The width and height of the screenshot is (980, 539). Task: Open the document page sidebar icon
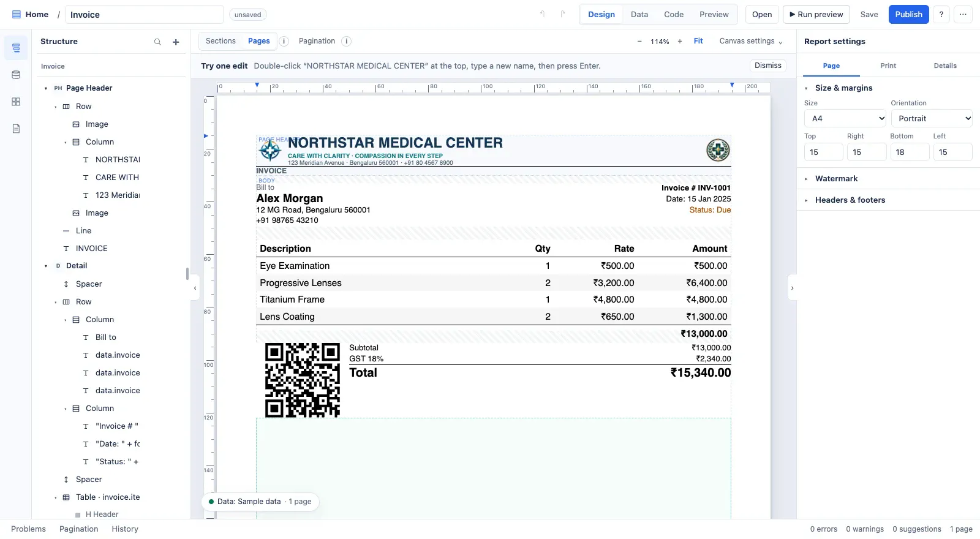(x=16, y=129)
